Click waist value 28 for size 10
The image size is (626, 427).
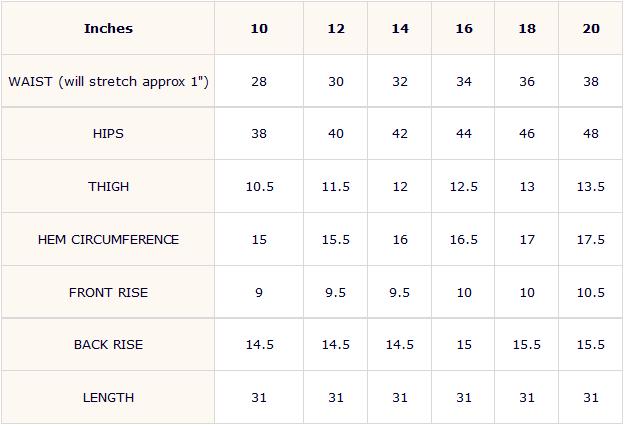259,81
